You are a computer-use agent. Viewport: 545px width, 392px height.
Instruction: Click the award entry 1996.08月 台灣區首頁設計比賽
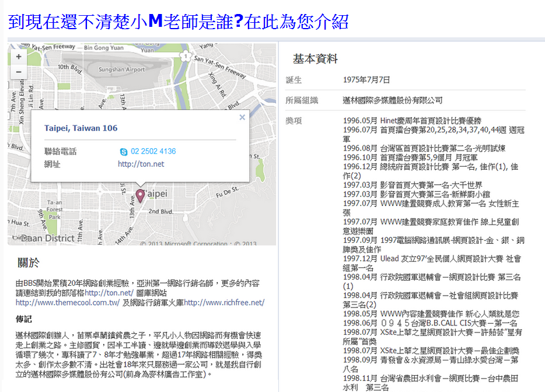pyautogui.click(x=424, y=148)
